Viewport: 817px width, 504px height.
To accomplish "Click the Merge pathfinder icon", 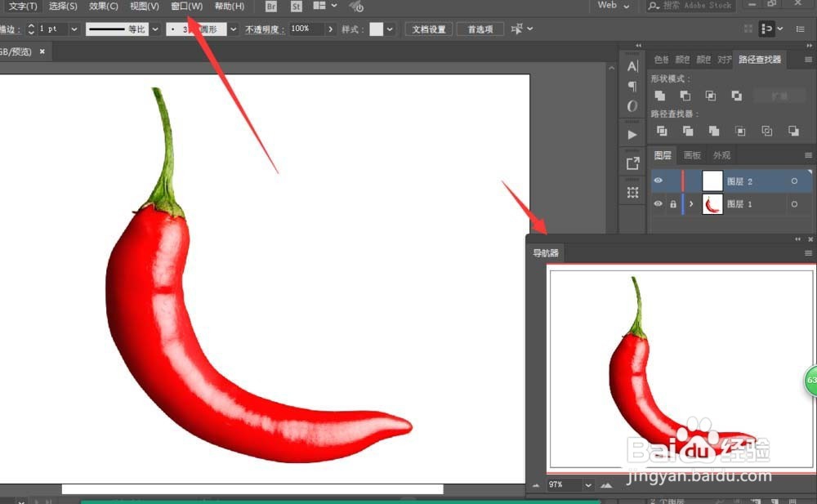I will click(714, 131).
